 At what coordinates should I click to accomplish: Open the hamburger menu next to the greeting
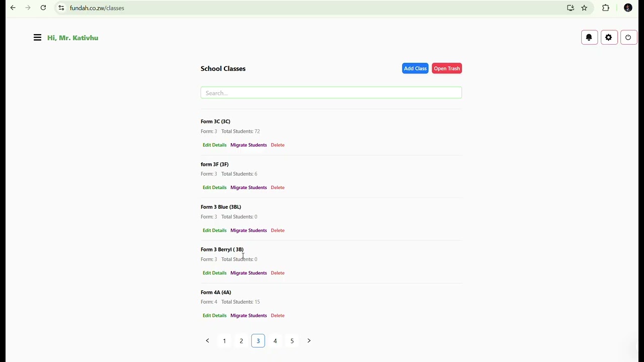pyautogui.click(x=37, y=38)
